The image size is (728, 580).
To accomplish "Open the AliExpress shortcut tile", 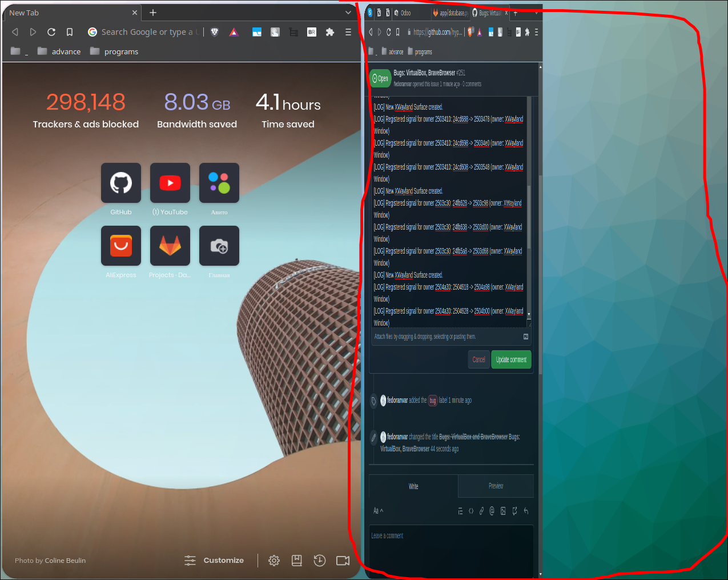I will pyautogui.click(x=120, y=246).
